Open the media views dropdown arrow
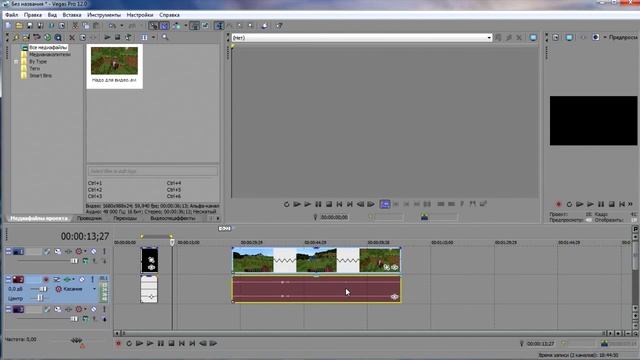640x360 pixels. click(x=154, y=37)
